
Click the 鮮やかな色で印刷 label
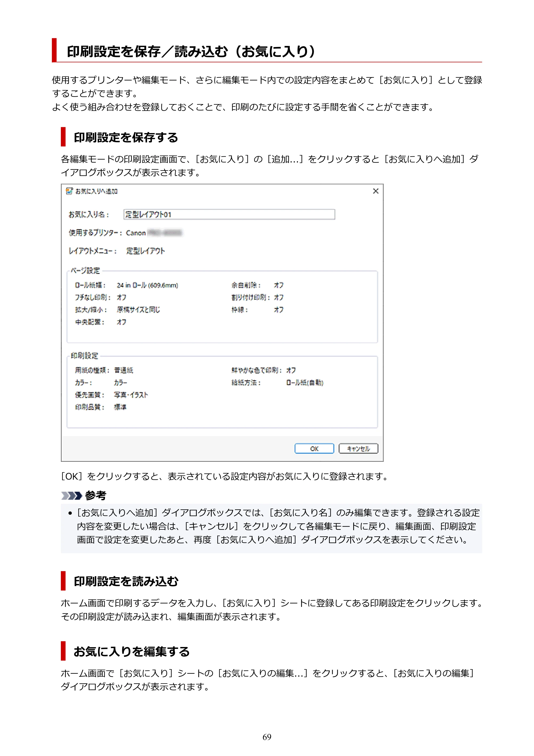[x=257, y=370]
